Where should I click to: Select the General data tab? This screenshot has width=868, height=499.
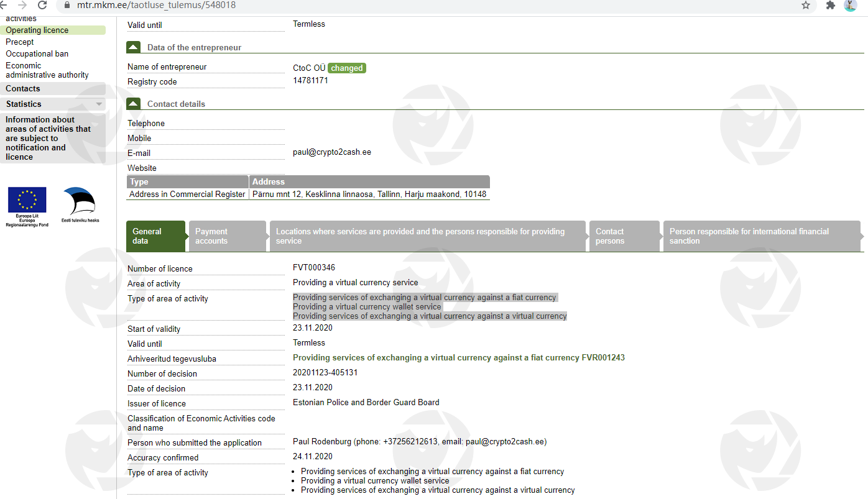[x=155, y=236]
